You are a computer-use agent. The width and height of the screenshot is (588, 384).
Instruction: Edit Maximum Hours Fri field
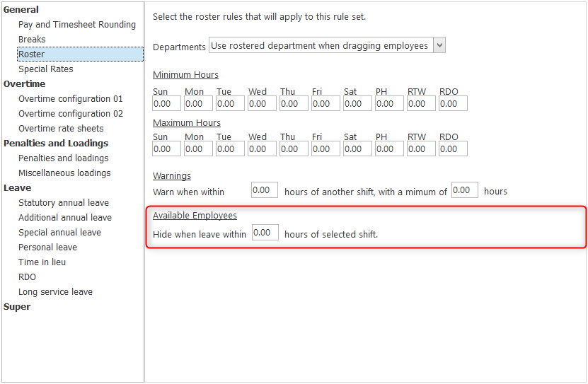pyautogui.click(x=326, y=149)
